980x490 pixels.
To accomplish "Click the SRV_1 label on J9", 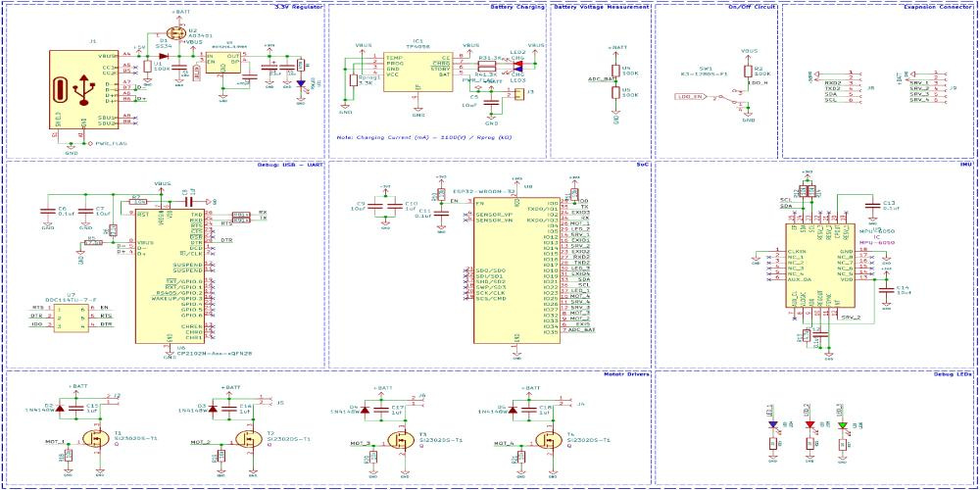I will (x=919, y=82).
